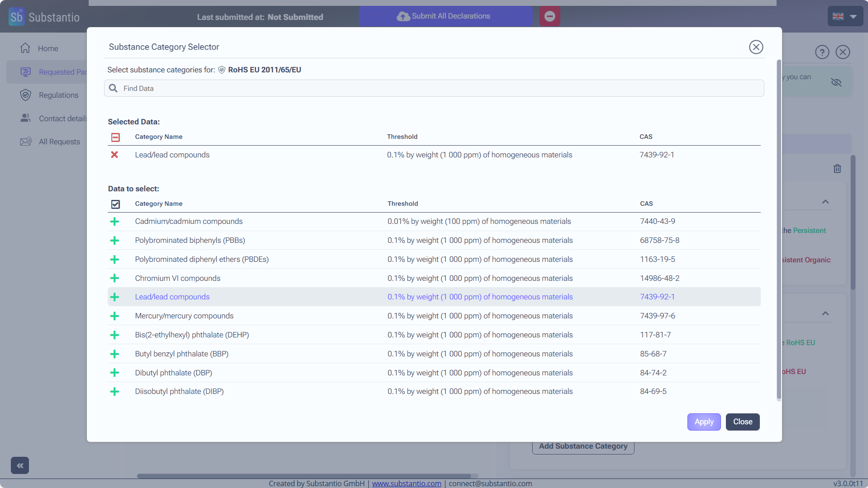Click plus icon for Chromium VI compounds
868x488 pixels.
coord(114,278)
